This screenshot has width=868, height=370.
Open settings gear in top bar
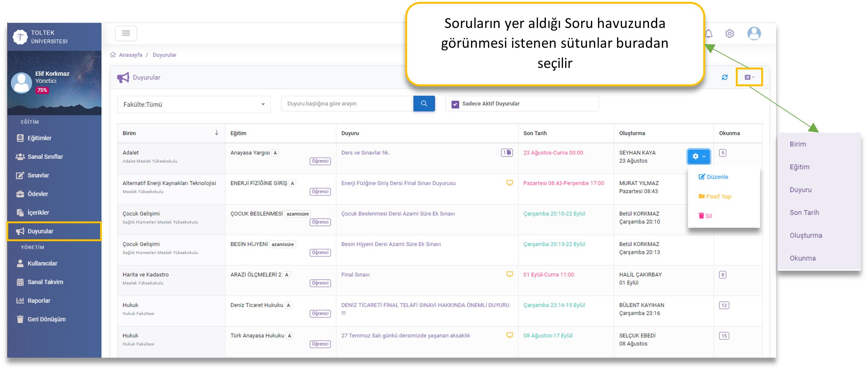[x=729, y=34]
